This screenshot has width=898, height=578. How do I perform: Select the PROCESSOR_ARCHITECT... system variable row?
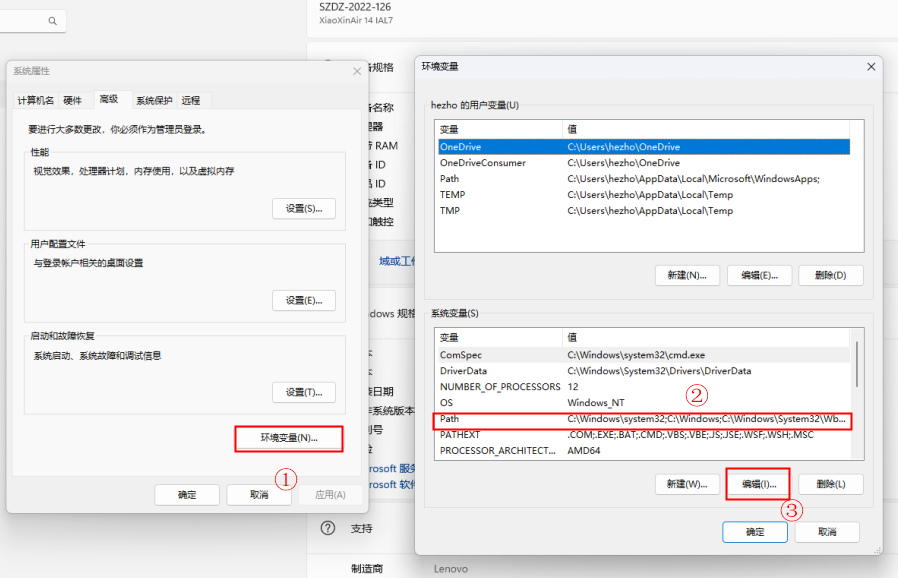coord(644,451)
